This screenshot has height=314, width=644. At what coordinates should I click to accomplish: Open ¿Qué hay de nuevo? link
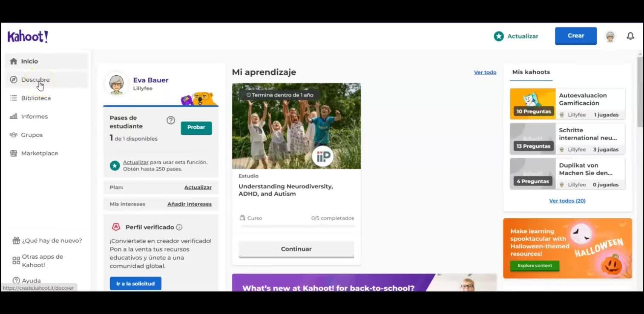52,240
